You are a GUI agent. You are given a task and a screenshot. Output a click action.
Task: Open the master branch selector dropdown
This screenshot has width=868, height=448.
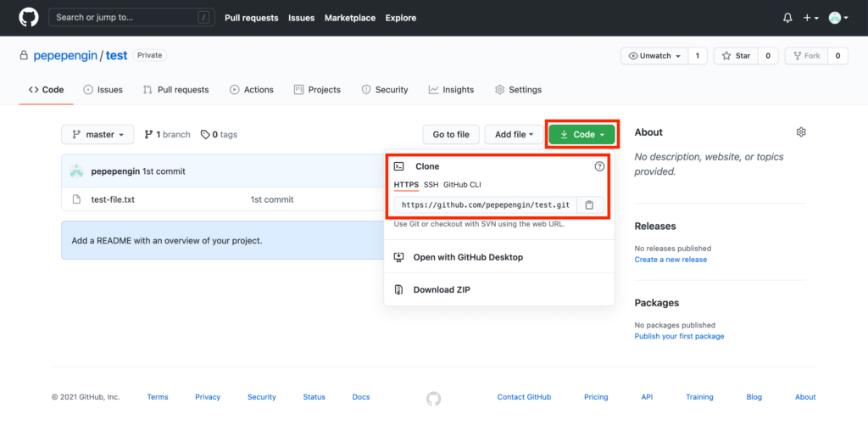(x=97, y=135)
